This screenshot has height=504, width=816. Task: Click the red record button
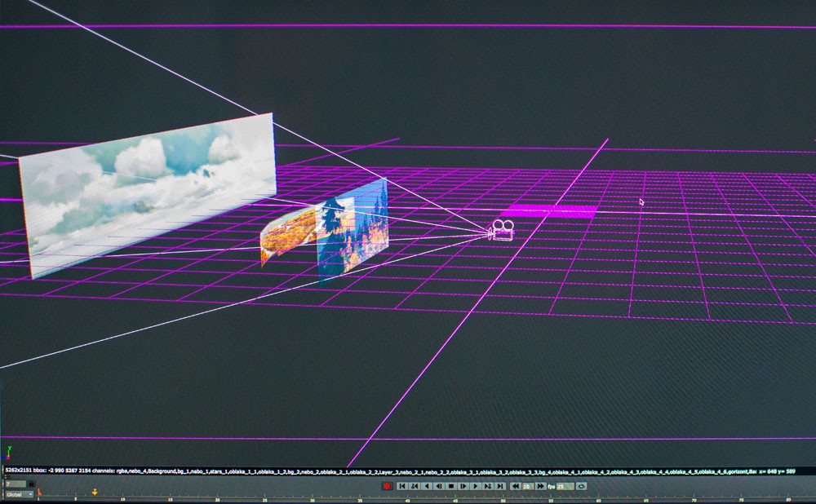click(x=387, y=486)
